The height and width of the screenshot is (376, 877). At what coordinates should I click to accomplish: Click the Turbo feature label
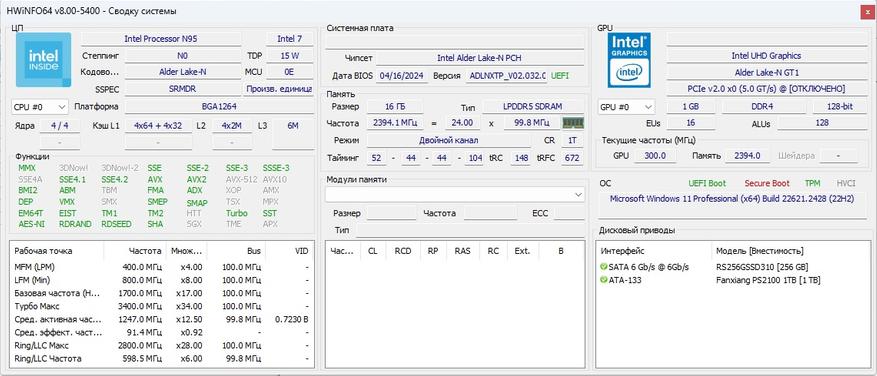[237, 213]
